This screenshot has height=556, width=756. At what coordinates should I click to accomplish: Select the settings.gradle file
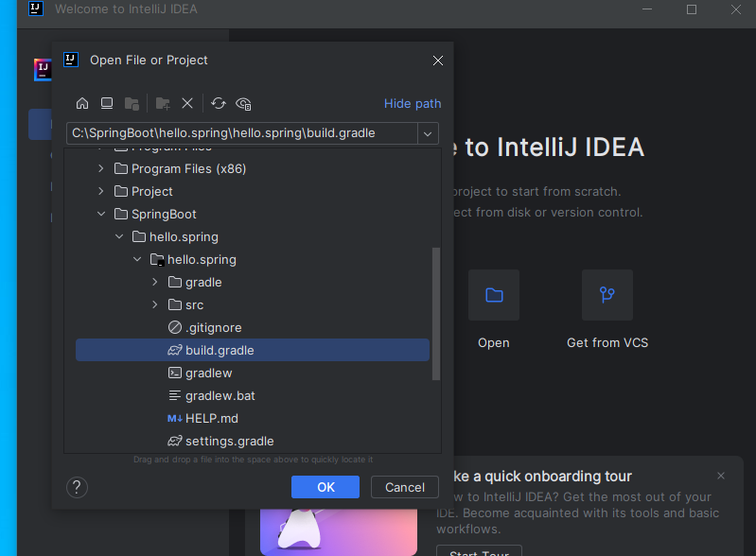point(253,441)
